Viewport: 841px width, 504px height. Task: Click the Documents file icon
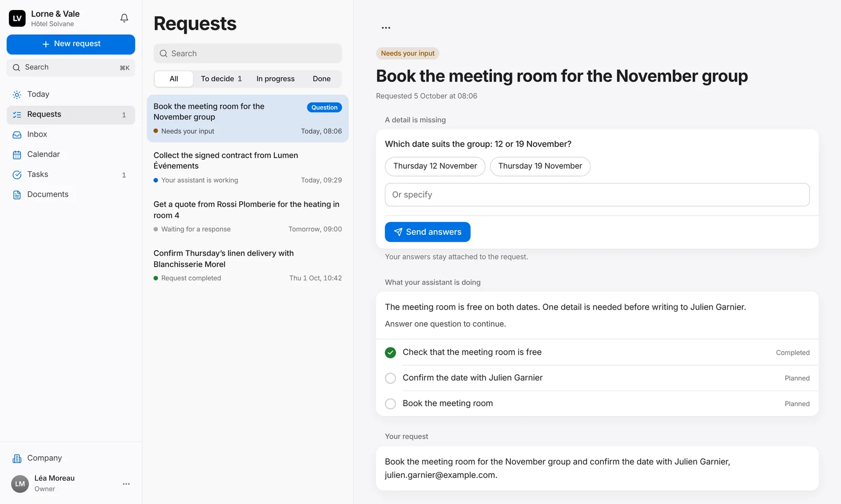coord(17,194)
